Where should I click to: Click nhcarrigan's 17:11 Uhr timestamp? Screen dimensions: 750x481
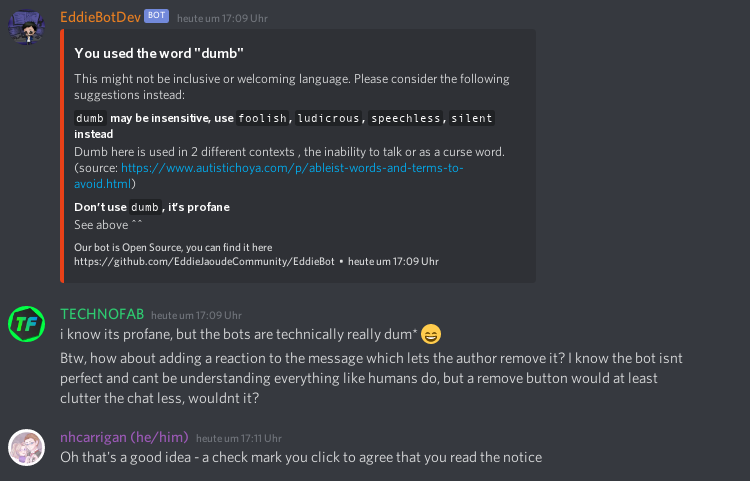239,438
